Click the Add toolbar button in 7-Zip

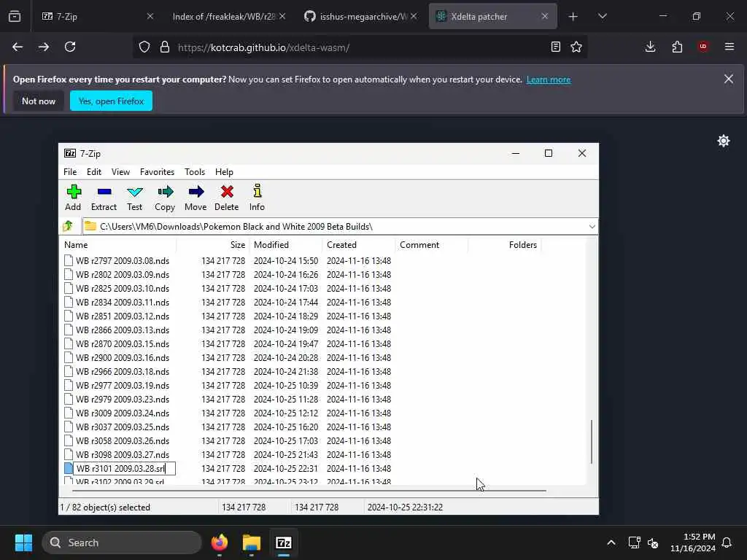tap(74, 197)
